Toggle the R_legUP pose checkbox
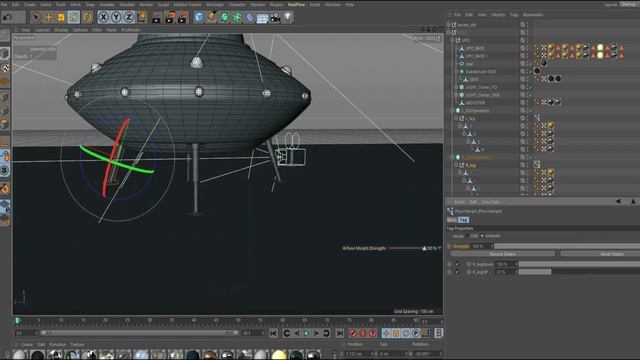640x360 pixels. click(458, 272)
